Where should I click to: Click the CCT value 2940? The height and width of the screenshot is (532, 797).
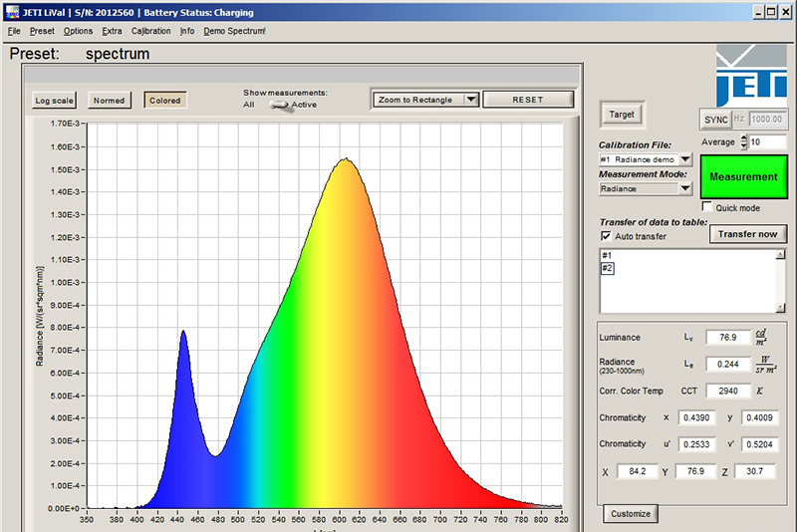[x=728, y=391]
